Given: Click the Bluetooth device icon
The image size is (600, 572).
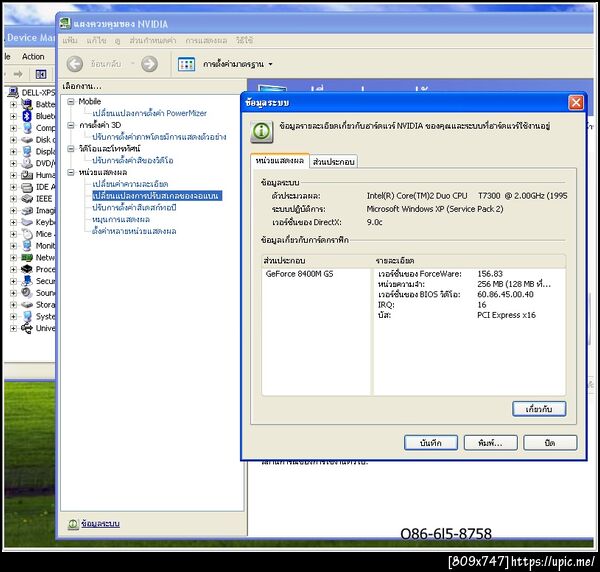Looking at the screenshot, I should pyautogui.click(x=27, y=116).
